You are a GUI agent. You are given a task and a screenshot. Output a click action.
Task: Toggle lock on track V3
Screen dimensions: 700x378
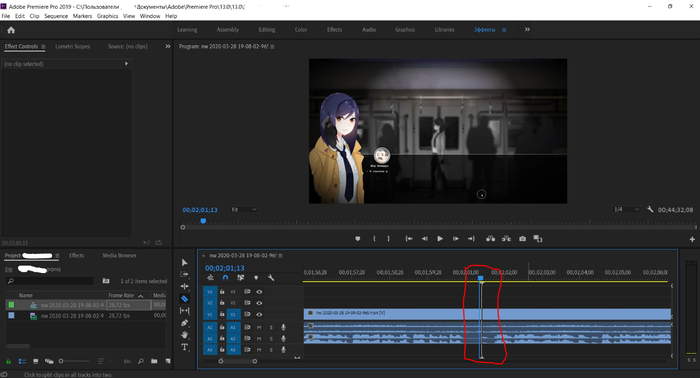[x=222, y=291]
